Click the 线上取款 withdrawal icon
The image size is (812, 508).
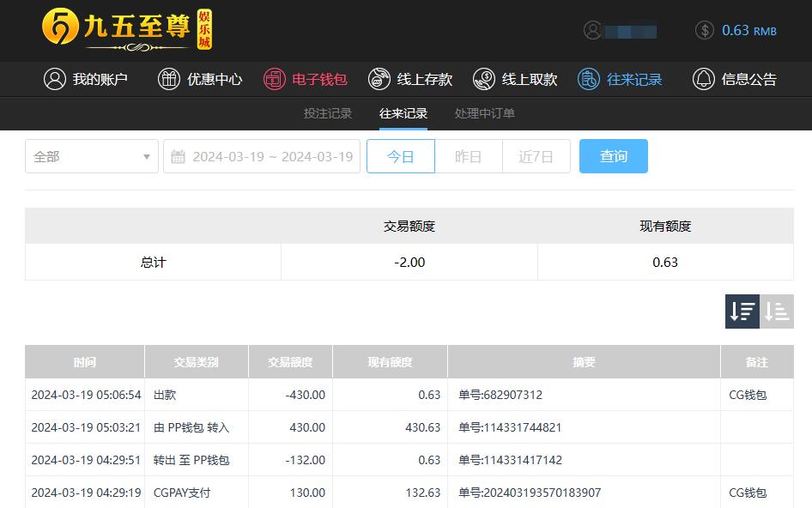pyautogui.click(x=484, y=79)
